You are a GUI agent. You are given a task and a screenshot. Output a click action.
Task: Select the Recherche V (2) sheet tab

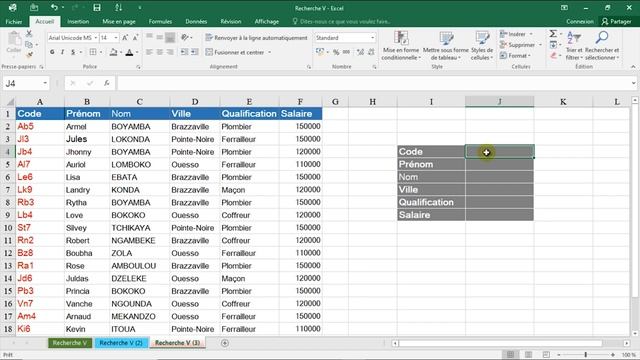coord(121,343)
